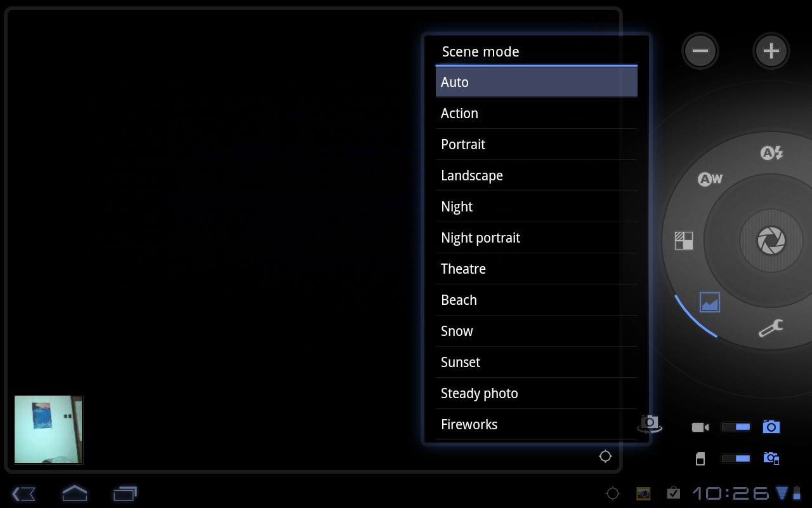Switch between front and back camera
The image size is (812, 508).
point(649,424)
